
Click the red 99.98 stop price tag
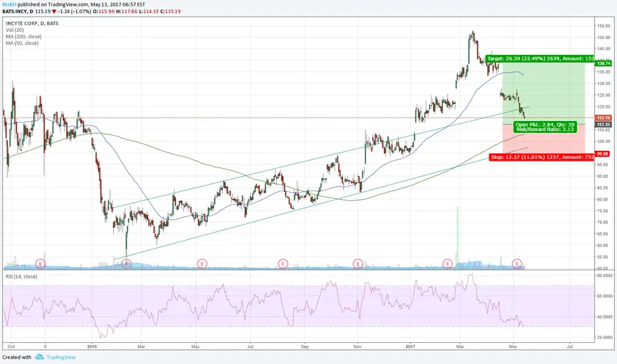tap(602, 154)
